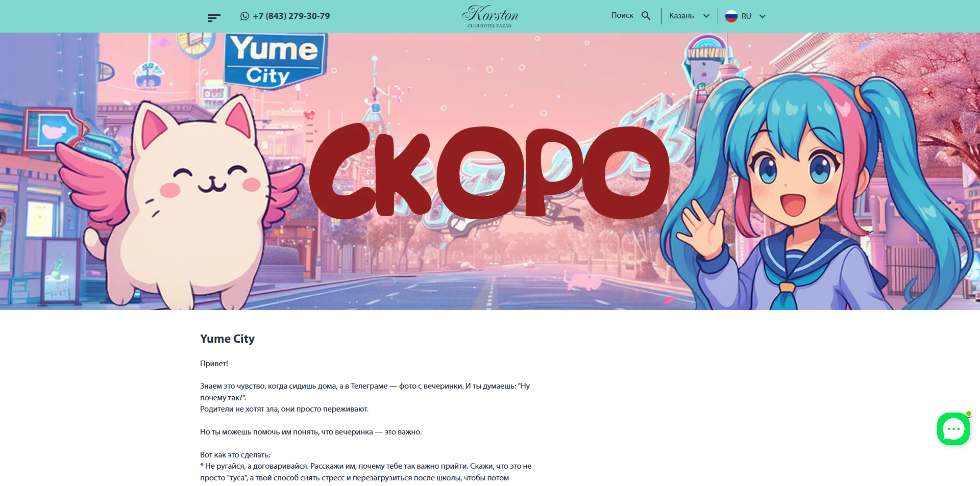Go to the Korston Club Hotel Kazan logo
Image resolution: width=980 pixels, height=486 pixels.
point(490,16)
